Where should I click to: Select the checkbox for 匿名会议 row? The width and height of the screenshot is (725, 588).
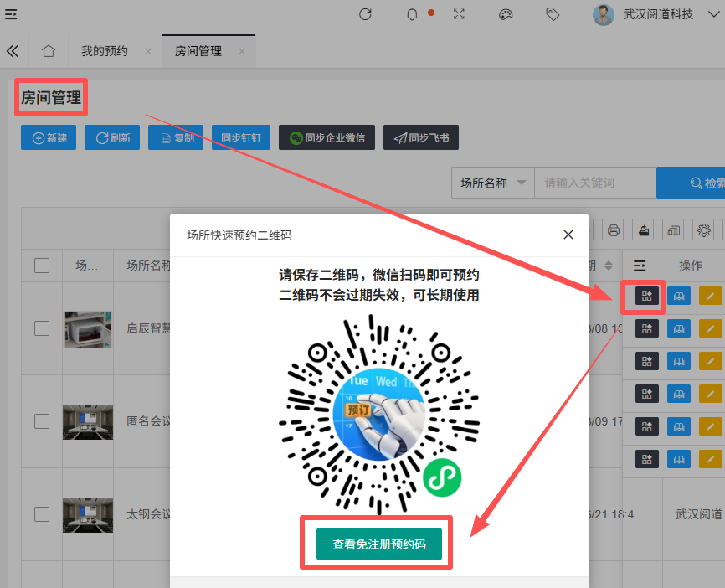[x=42, y=421]
